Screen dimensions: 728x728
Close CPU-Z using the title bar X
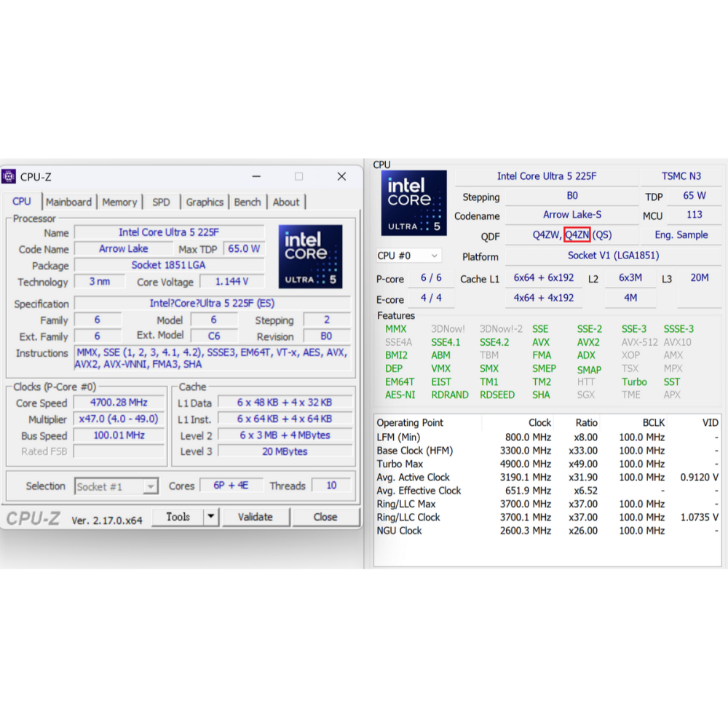click(341, 177)
